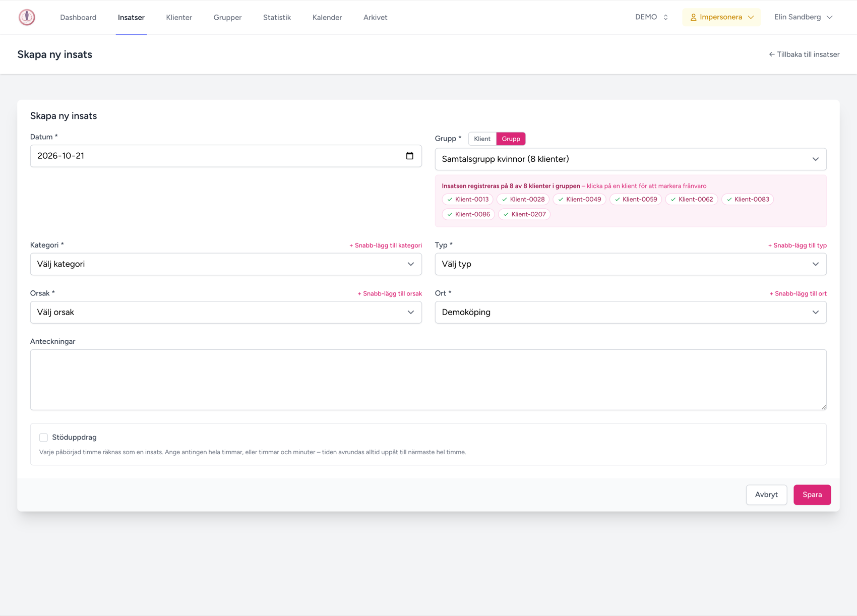Open the Klienter tab
This screenshot has height=616, width=857.
(x=179, y=18)
